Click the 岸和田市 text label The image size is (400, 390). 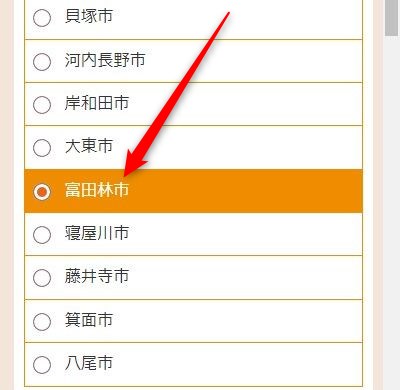point(97,103)
